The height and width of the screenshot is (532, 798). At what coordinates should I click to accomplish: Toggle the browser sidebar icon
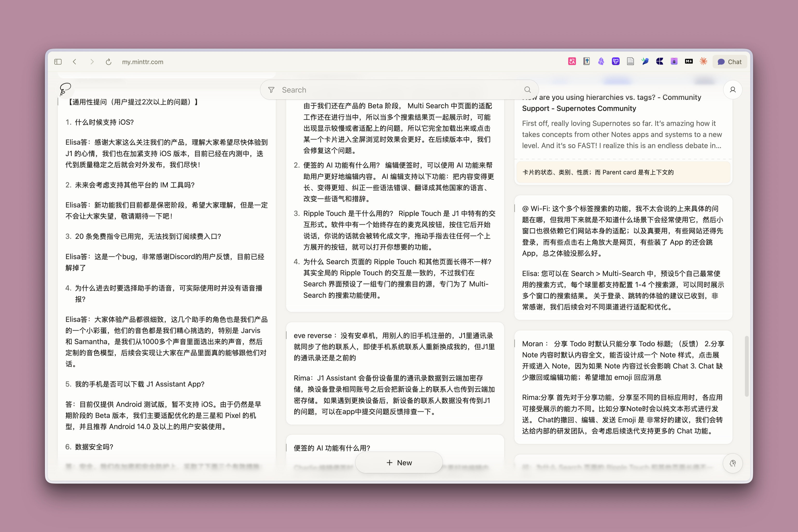tap(58, 62)
